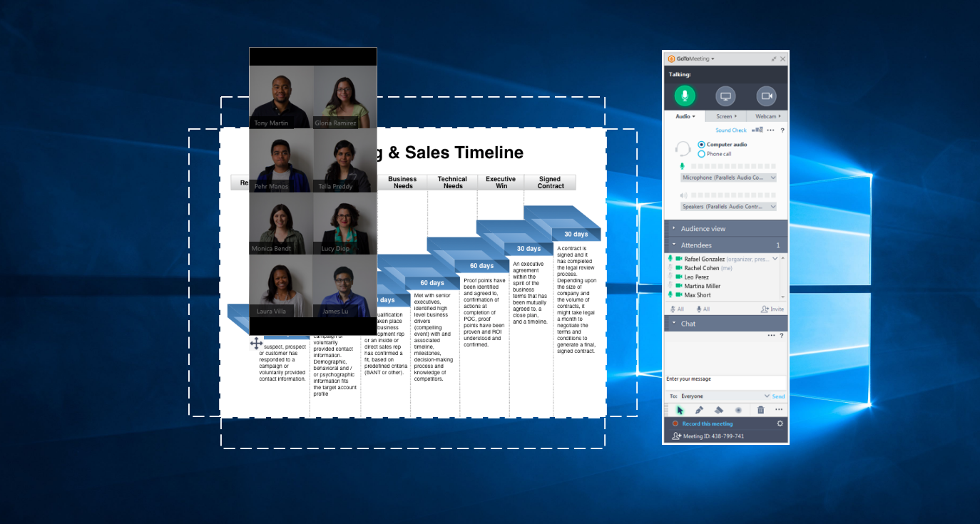The height and width of the screenshot is (524, 980).
Task: Select the pen drawing tool
Action: [x=699, y=410]
